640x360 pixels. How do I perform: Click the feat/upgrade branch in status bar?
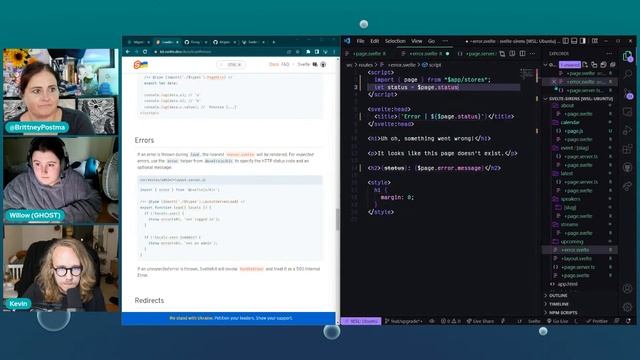[x=404, y=321]
